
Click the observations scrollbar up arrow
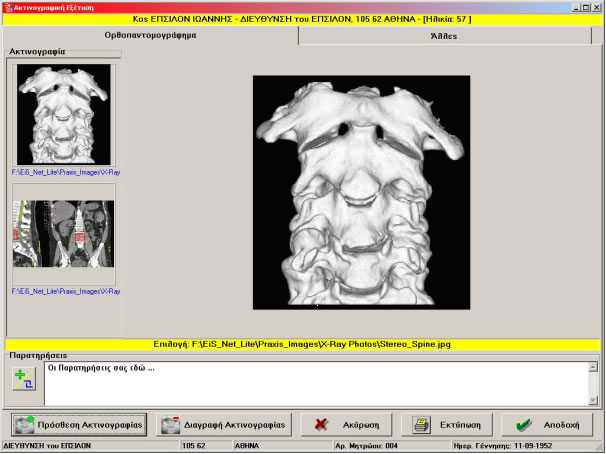tap(593, 367)
